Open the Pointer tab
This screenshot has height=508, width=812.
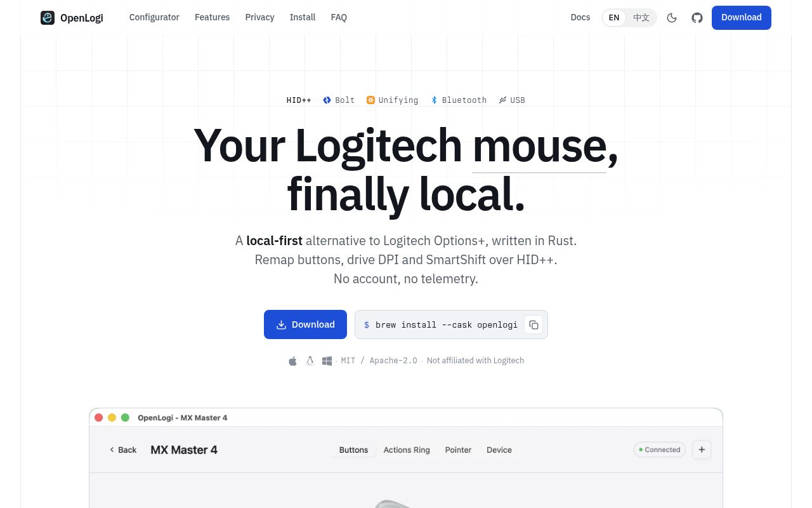click(458, 450)
